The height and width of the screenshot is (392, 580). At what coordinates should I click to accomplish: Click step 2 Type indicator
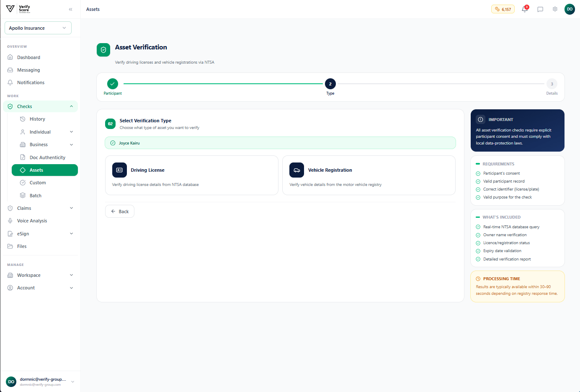(x=330, y=84)
